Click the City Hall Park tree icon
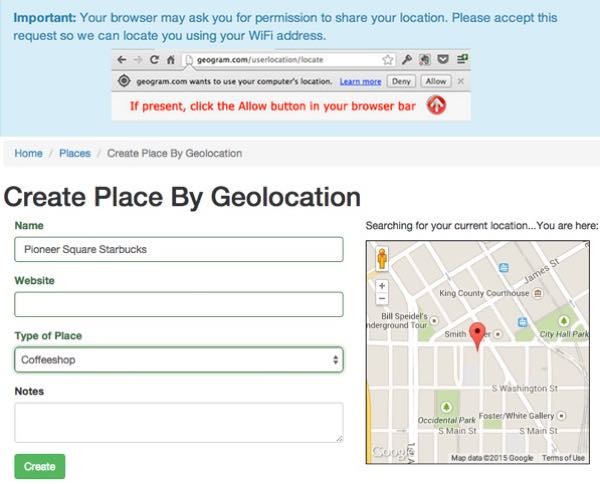This screenshot has width=600, height=484. click(563, 321)
